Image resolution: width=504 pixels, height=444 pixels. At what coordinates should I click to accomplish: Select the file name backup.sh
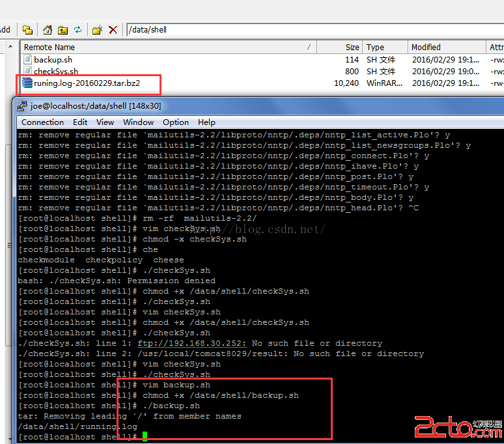click(x=53, y=60)
